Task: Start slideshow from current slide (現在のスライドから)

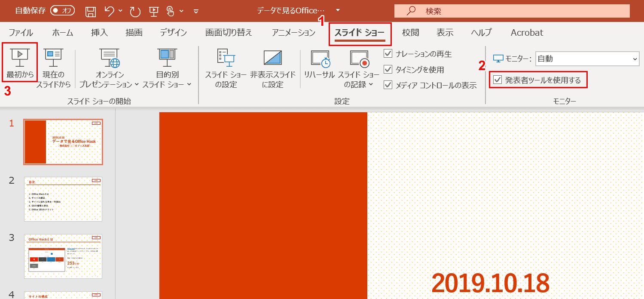Action: [x=54, y=68]
